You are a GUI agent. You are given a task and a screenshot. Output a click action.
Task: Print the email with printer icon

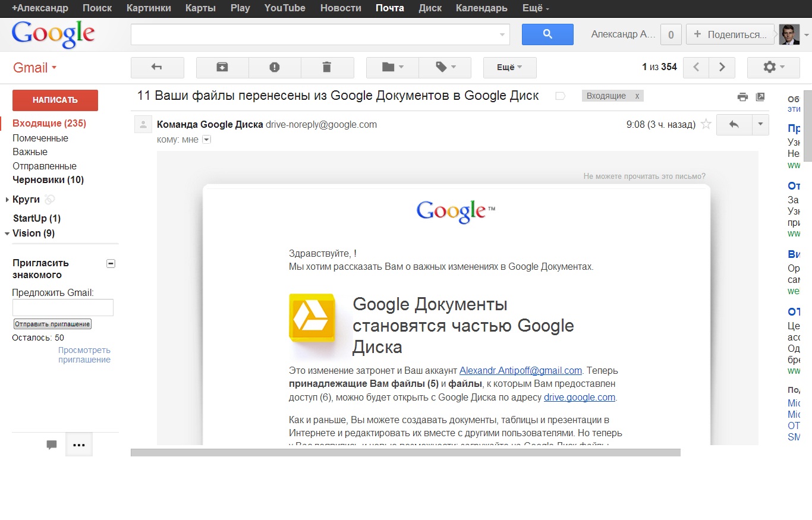tap(742, 97)
